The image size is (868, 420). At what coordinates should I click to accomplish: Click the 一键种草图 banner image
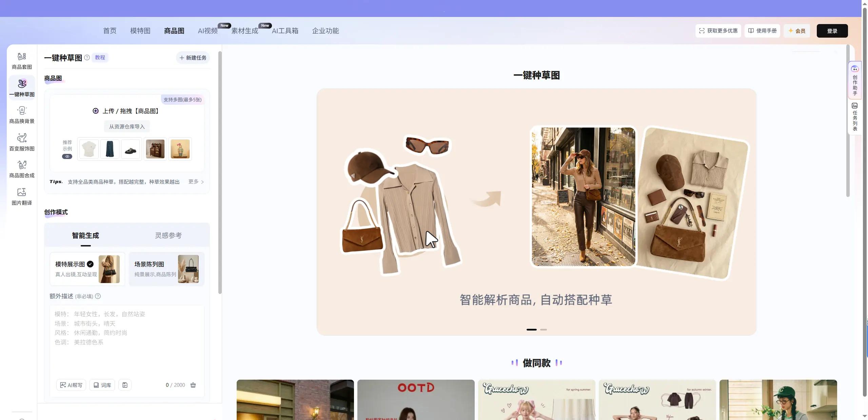[536, 212]
